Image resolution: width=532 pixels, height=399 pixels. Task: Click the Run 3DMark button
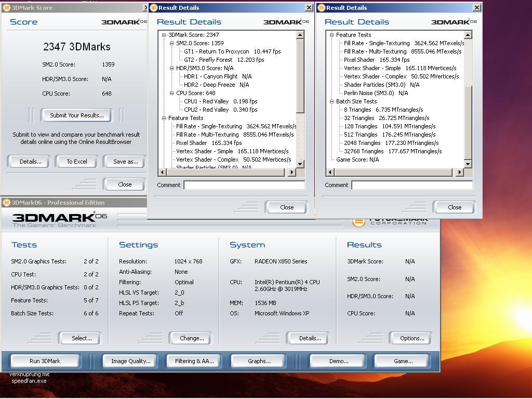pyautogui.click(x=45, y=361)
